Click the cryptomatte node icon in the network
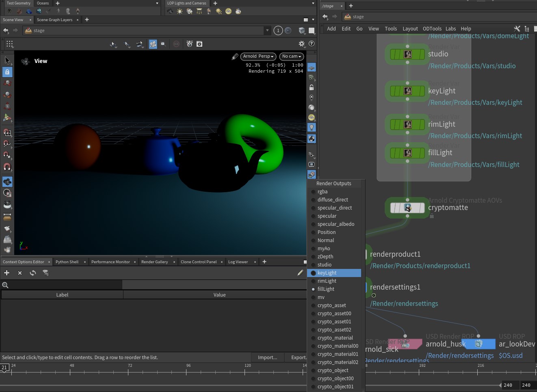The image size is (537, 392). (x=407, y=208)
